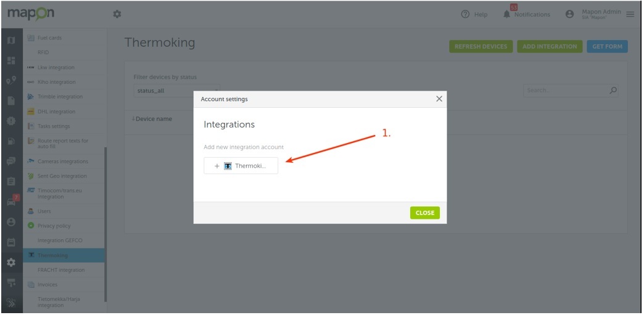Open the hamburger user menu
Image resolution: width=644 pixels, height=315 pixels.
pos(630,14)
